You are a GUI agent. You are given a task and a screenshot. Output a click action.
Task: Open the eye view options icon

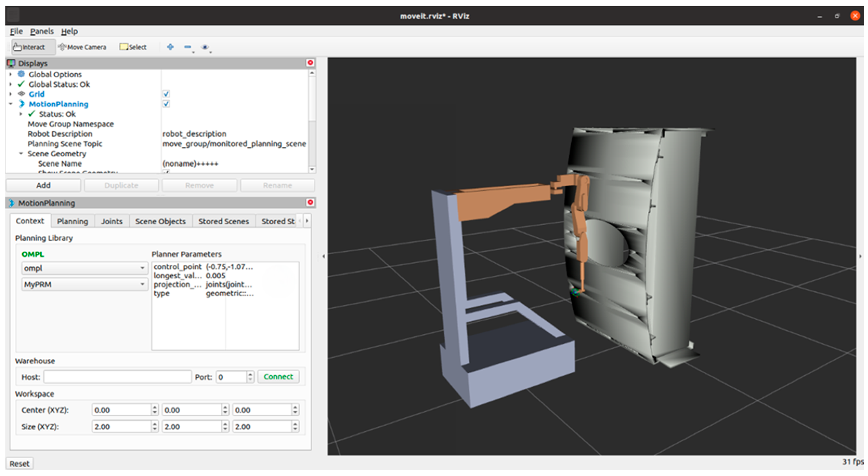coord(205,47)
